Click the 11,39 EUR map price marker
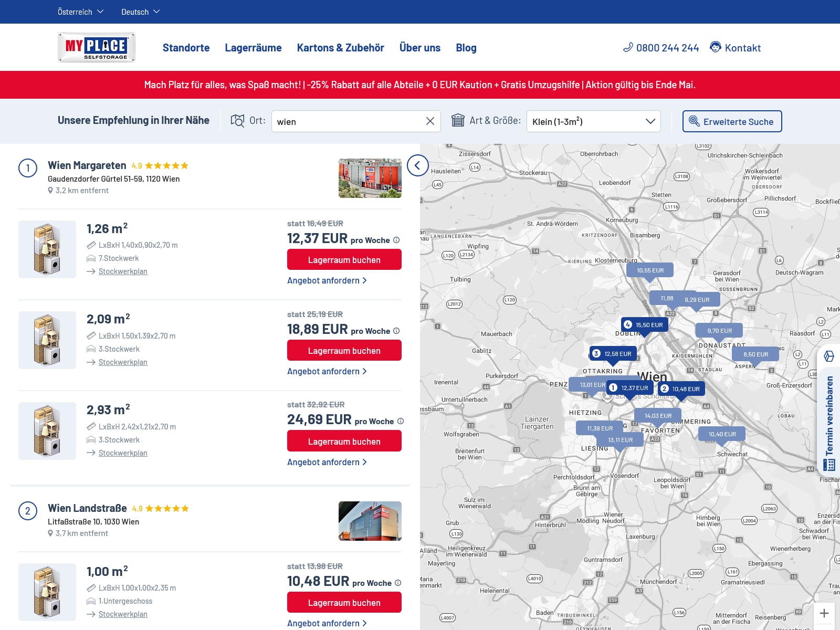The height and width of the screenshot is (630, 840). pos(600,428)
